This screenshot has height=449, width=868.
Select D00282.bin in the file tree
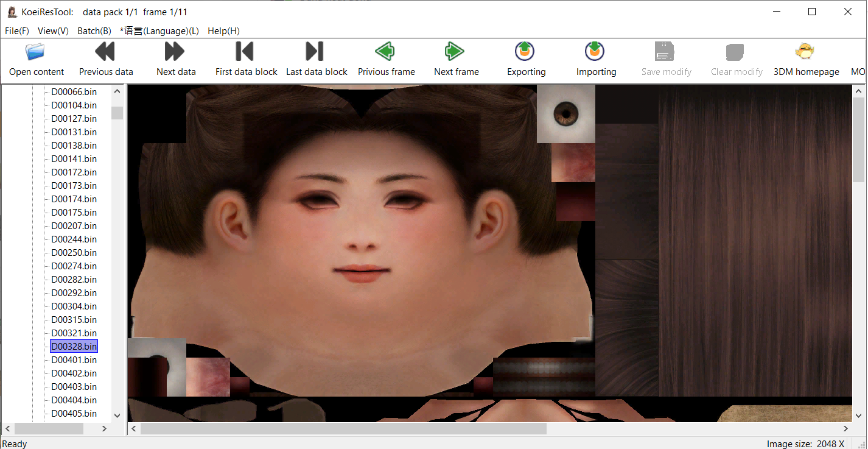[74, 280]
